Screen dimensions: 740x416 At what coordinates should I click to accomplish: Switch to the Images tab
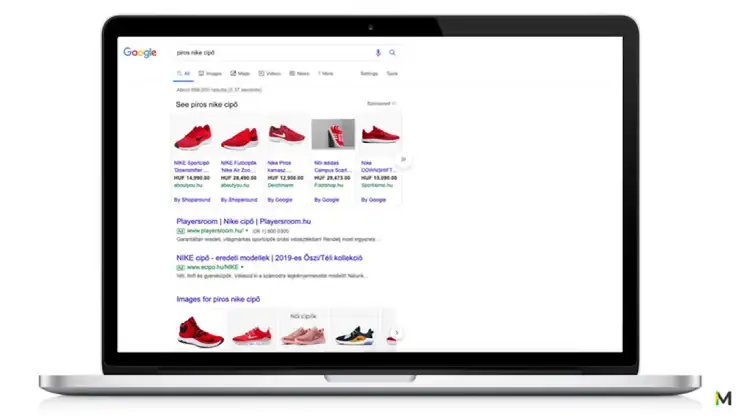pyautogui.click(x=210, y=74)
